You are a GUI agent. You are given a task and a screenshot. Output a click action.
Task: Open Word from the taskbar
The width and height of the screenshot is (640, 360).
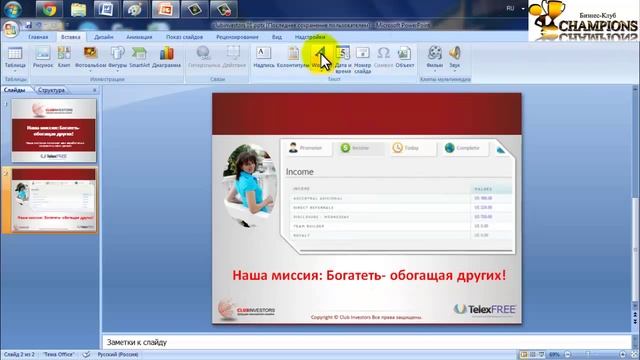(107, 9)
